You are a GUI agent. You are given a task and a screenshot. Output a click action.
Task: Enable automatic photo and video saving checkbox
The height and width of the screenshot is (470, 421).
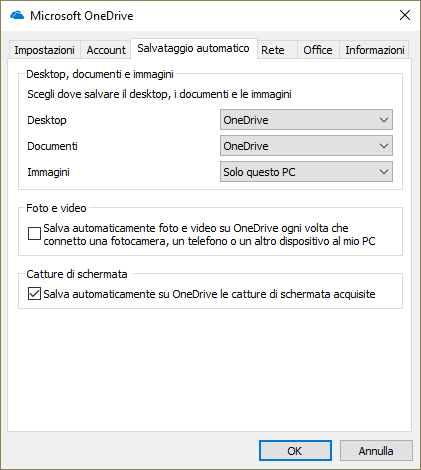pos(34,233)
